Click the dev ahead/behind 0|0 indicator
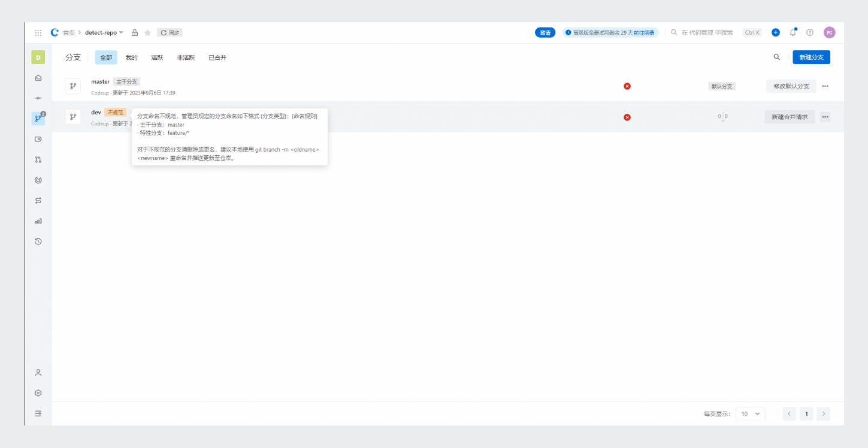The width and height of the screenshot is (868, 448). pos(723,117)
